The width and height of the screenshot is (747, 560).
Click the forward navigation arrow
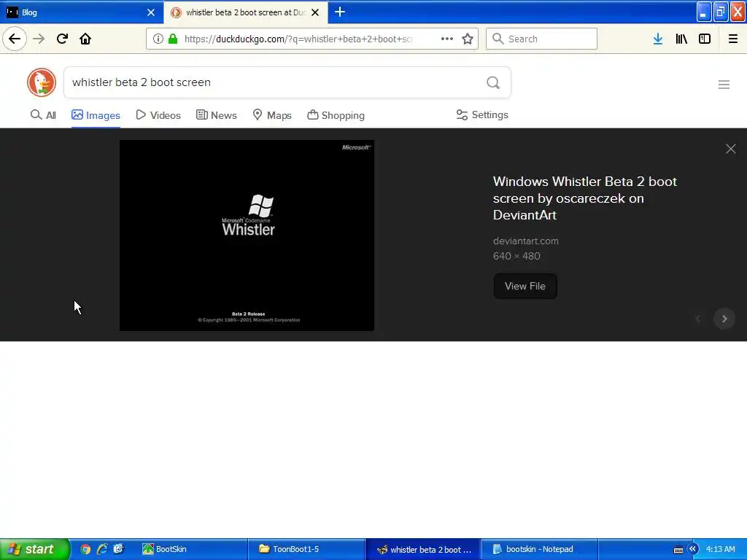point(39,39)
